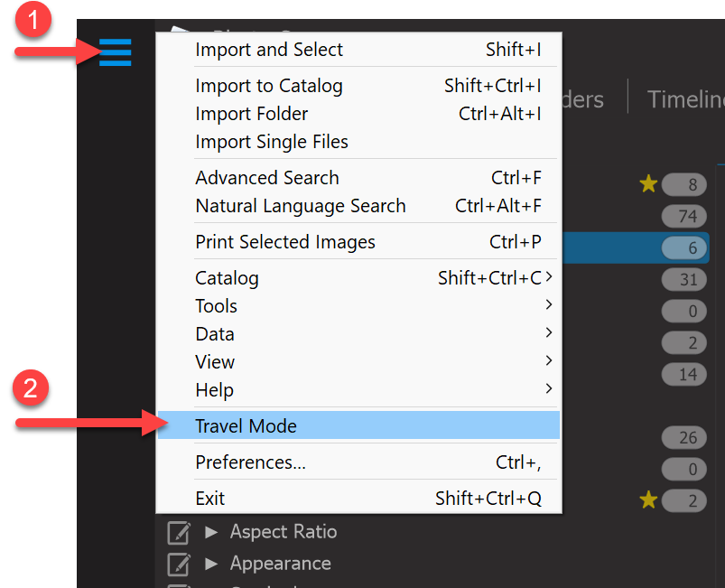Expand the Aspect Ratio section
This screenshot has height=588, width=725.
click(211, 532)
